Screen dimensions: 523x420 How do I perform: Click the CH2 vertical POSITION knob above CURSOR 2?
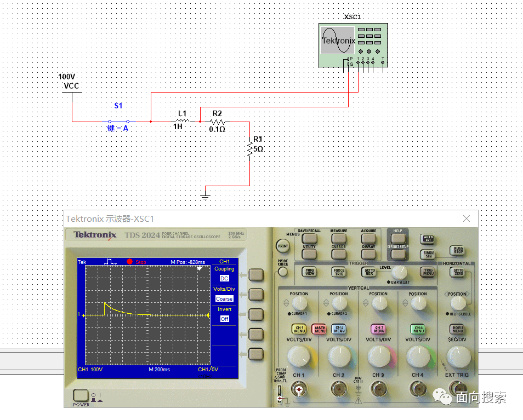pos(339,303)
